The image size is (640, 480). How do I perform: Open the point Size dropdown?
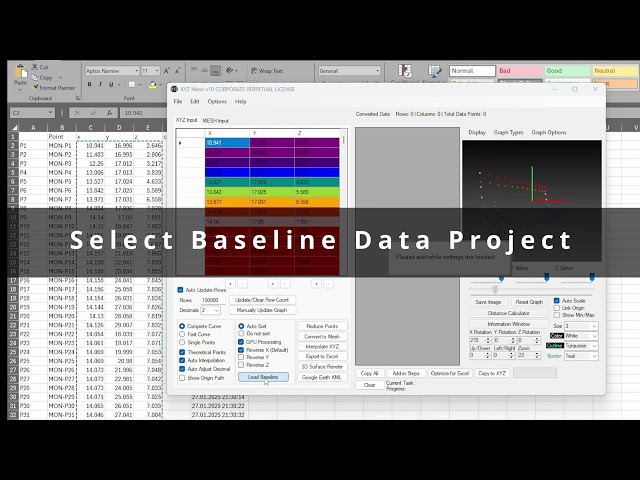581,326
